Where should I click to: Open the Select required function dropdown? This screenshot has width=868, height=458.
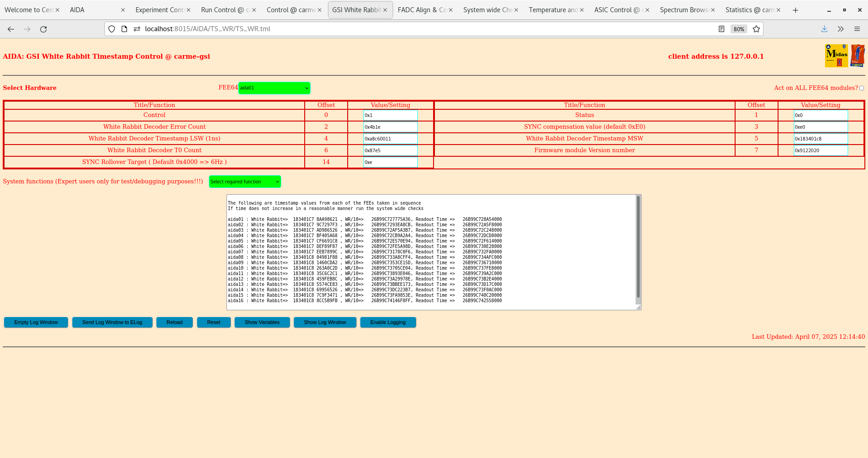tap(245, 182)
